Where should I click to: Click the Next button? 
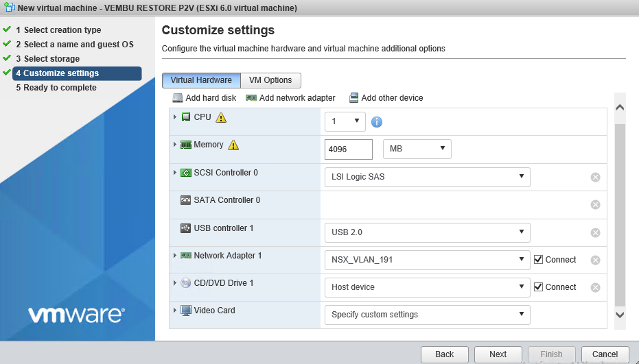click(x=498, y=354)
